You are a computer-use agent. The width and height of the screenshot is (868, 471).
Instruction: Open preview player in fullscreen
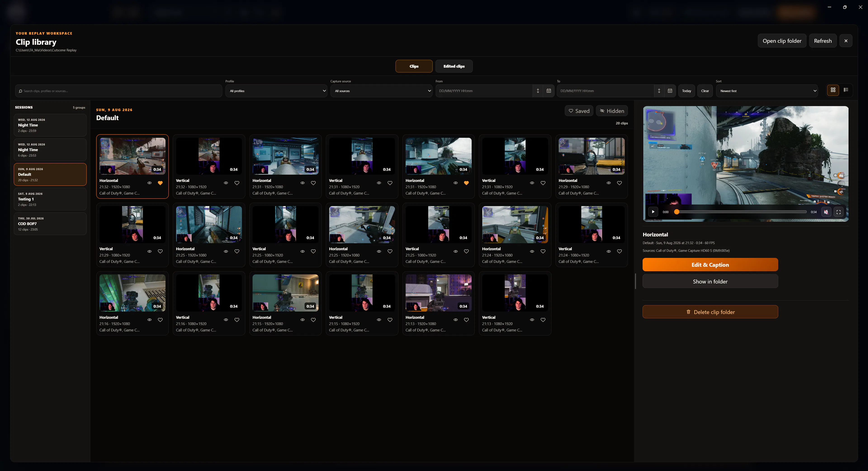[838, 212]
